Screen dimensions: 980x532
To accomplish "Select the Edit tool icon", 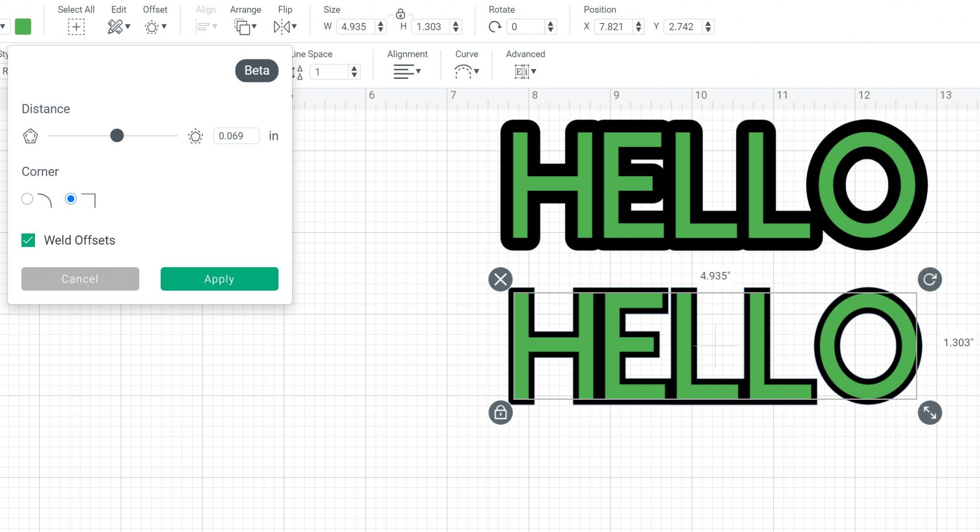I will pyautogui.click(x=114, y=26).
